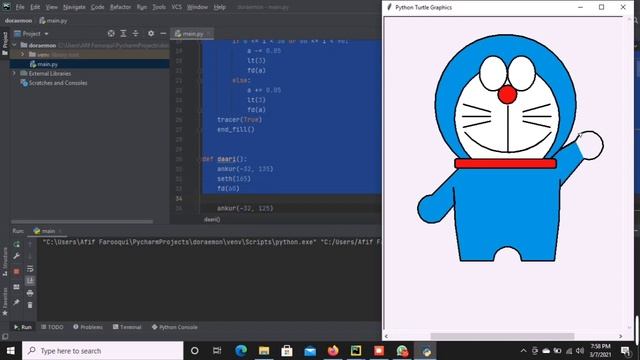
Task: Open the VCS menu
Action: coord(176,7)
